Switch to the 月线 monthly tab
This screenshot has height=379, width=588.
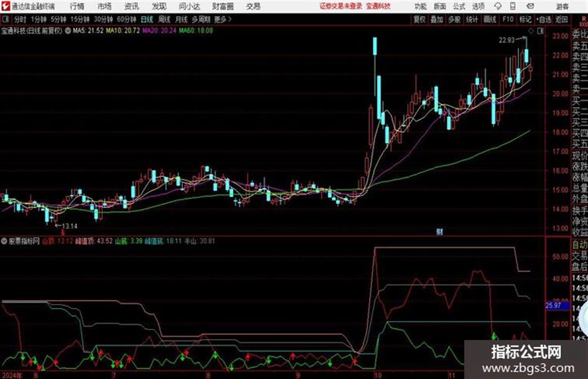pyautogui.click(x=182, y=19)
